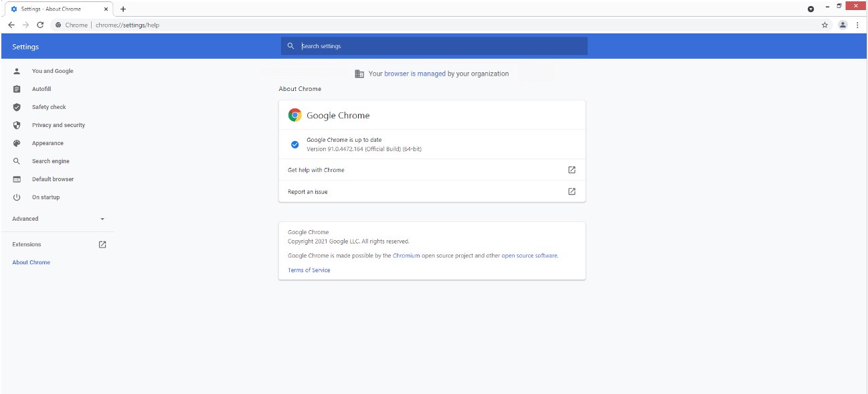Click the Extensions external link icon
The image size is (868, 394).
[102, 244]
